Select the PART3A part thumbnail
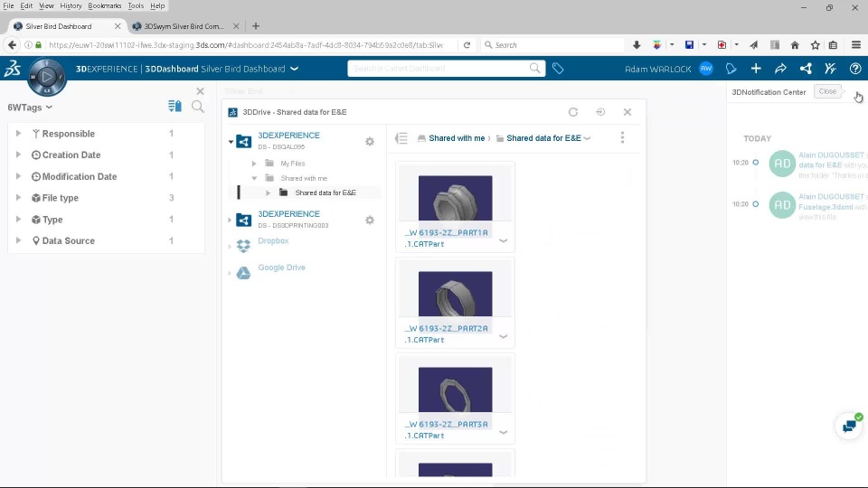Screen dimensions: 868x488 (455, 389)
